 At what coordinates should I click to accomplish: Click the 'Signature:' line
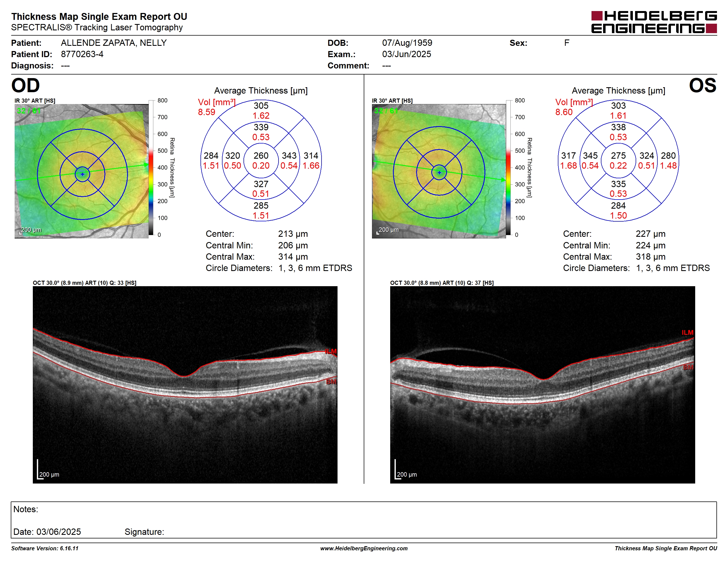pos(144,532)
